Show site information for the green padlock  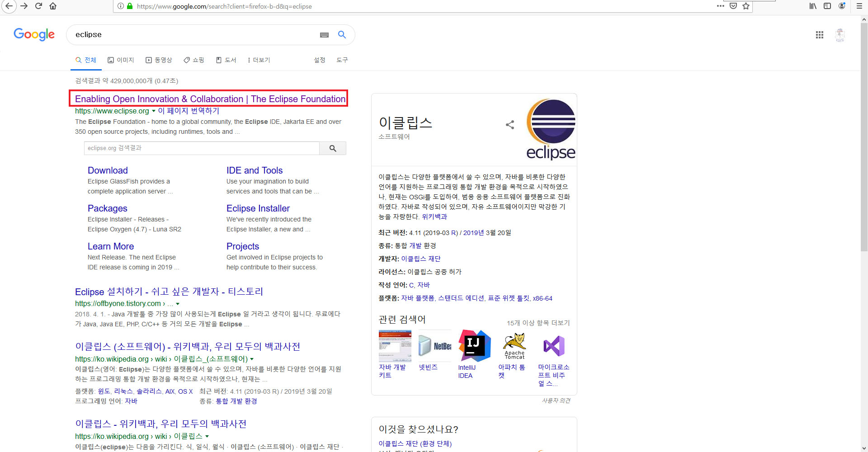(x=130, y=6)
